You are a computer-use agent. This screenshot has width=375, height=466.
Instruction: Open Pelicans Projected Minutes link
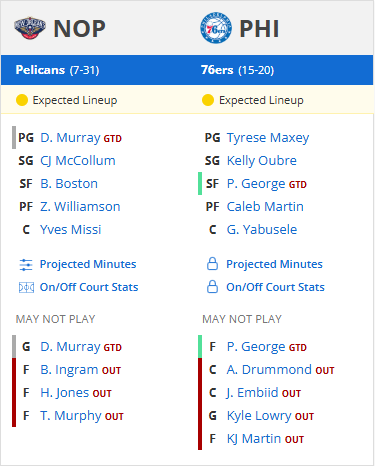(x=88, y=264)
